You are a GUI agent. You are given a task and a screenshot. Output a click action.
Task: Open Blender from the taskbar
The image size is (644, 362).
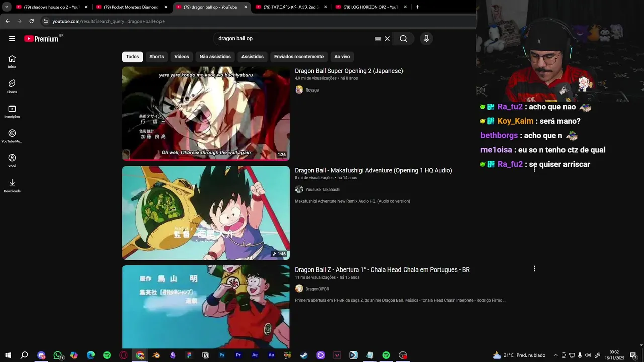click(156, 355)
